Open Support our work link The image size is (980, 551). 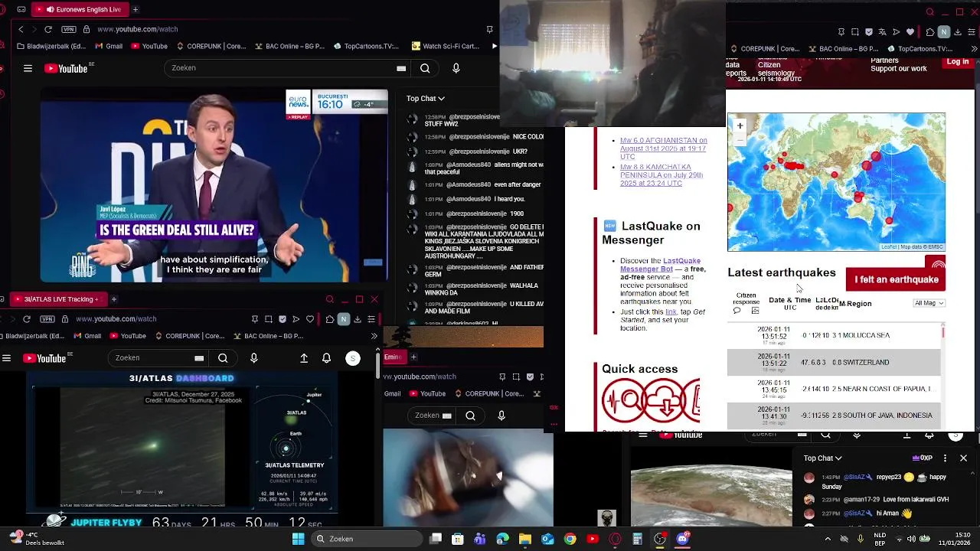[898, 69]
